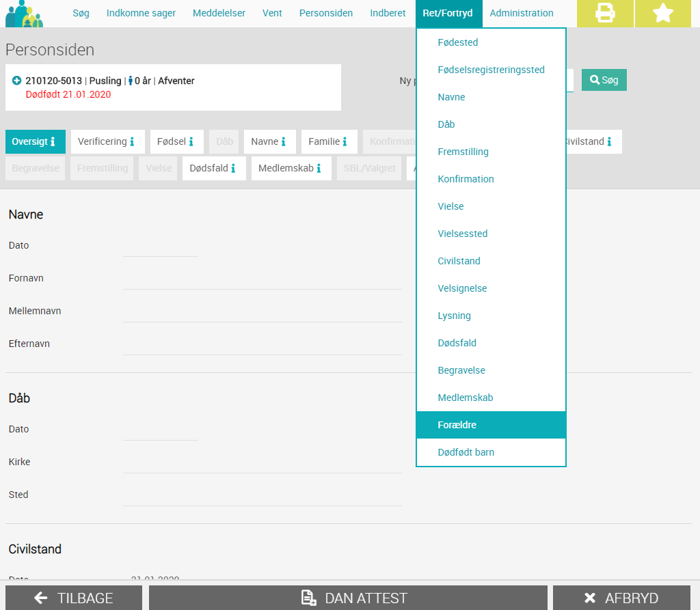The image size is (700, 610).
Task: Click the Dåb Sted field
Action: point(262,495)
